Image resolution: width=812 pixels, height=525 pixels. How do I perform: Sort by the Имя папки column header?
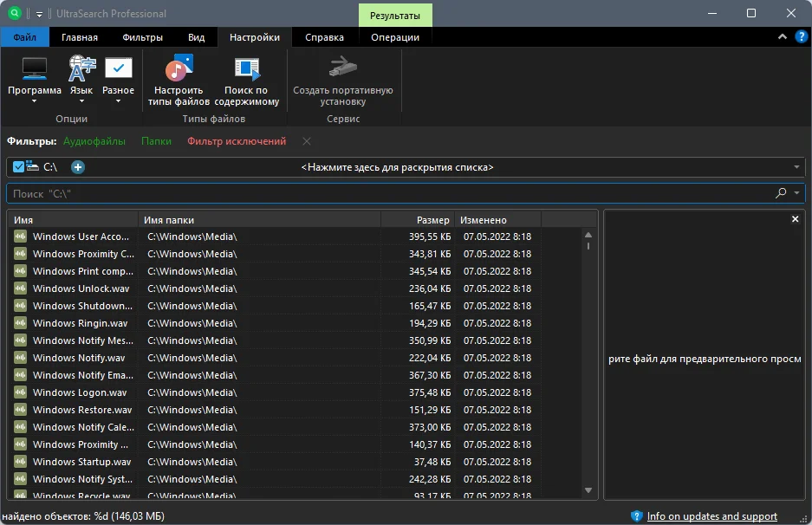259,220
